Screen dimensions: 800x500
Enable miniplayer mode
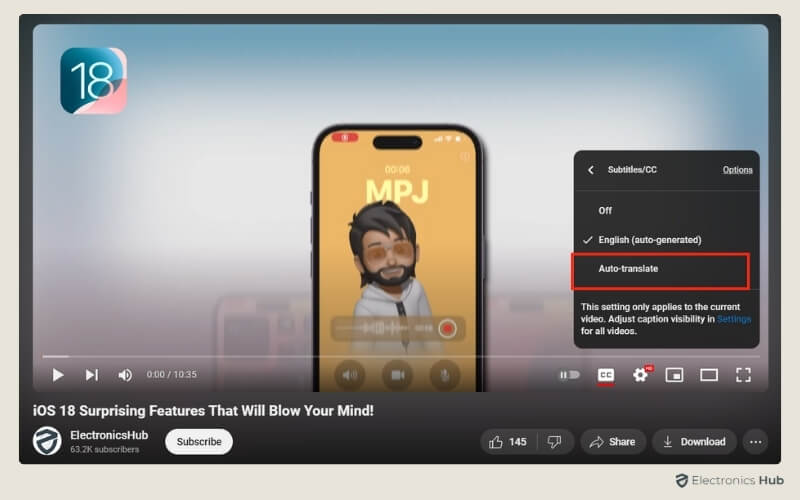674,376
